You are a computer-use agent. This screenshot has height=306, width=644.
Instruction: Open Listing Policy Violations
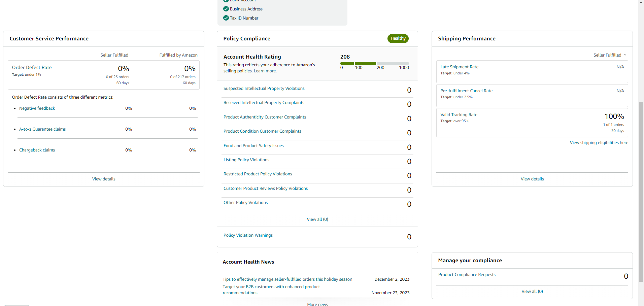[x=246, y=160]
